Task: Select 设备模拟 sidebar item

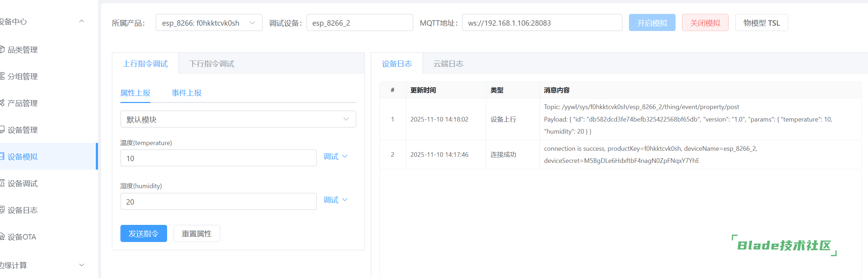Action: (22, 157)
